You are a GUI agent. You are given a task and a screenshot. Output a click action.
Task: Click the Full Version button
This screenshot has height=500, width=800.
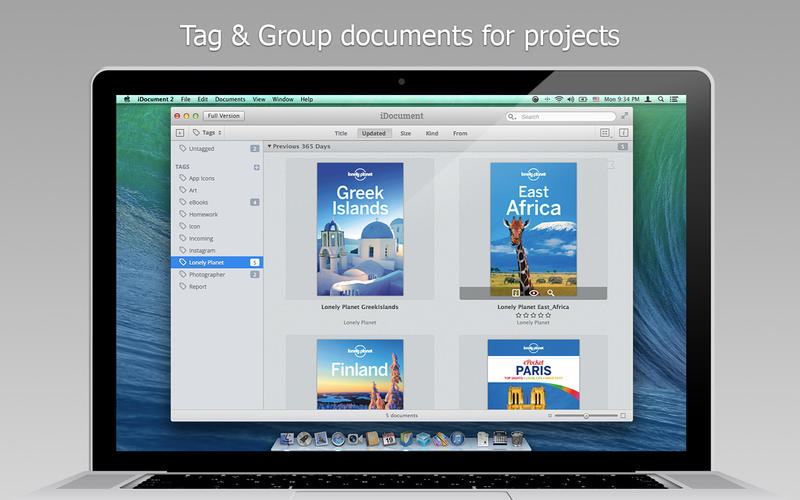(x=225, y=116)
